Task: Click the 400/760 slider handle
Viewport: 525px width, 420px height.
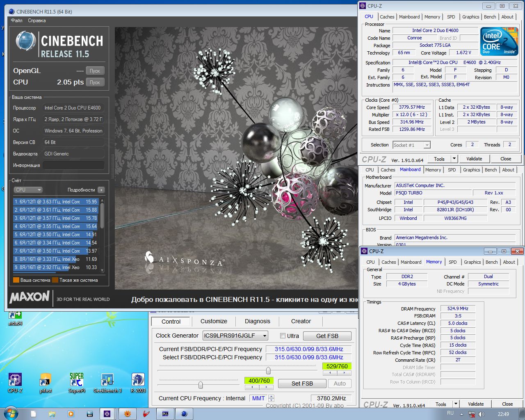Action: [201, 385]
